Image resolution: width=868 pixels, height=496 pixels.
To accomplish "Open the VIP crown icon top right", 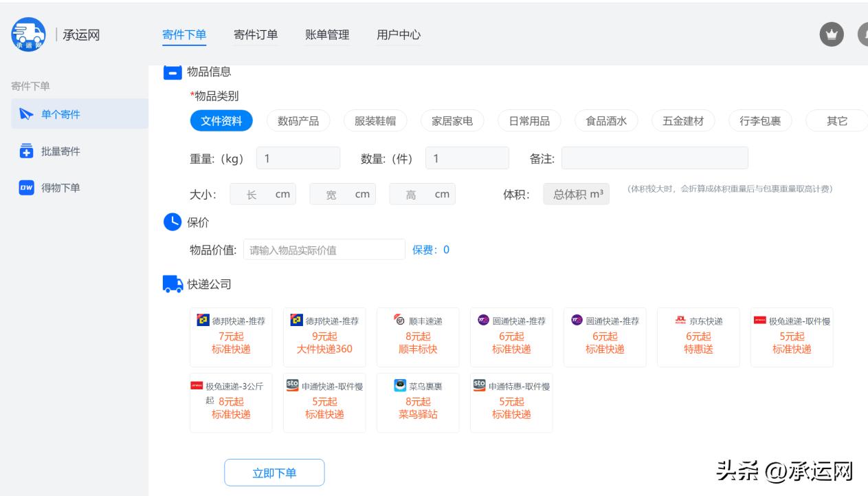I will click(x=831, y=34).
